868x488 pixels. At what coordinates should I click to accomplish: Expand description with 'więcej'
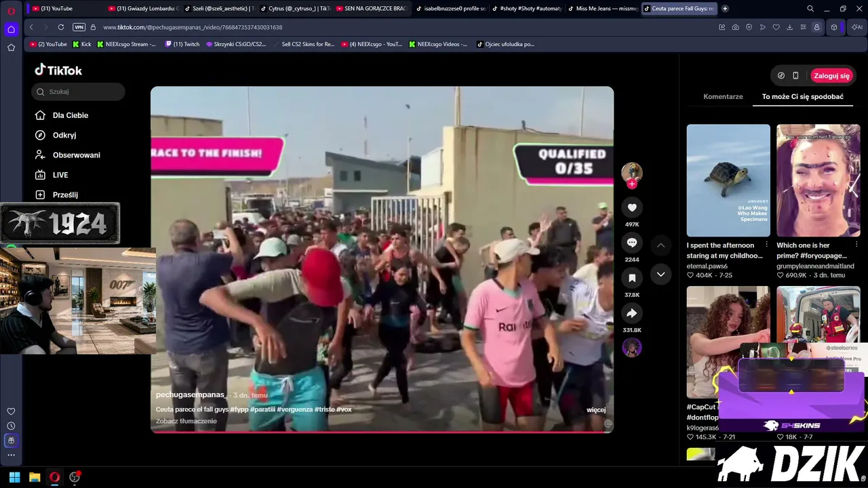coord(596,410)
